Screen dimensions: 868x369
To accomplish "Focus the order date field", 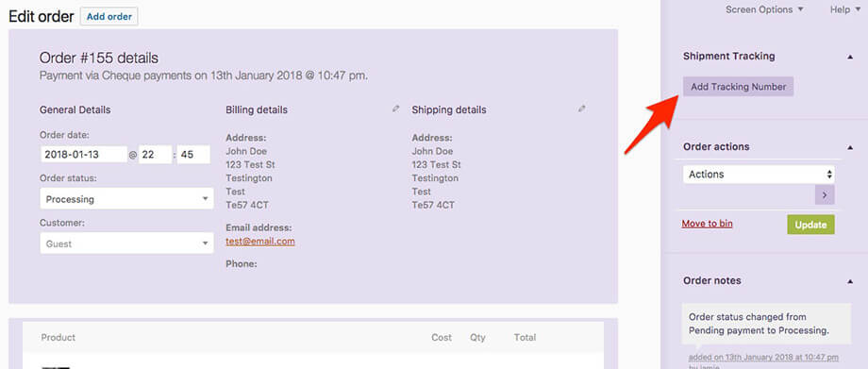I will click(x=84, y=155).
